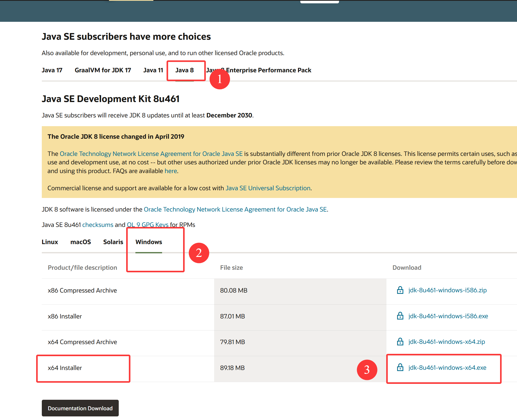
Task: Click 'x86 Compressed Archive' row text
Action: [82, 291]
